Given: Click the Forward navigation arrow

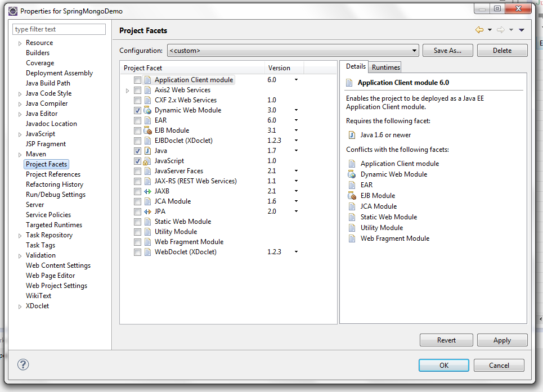Looking at the screenshot, I should [501, 30].
